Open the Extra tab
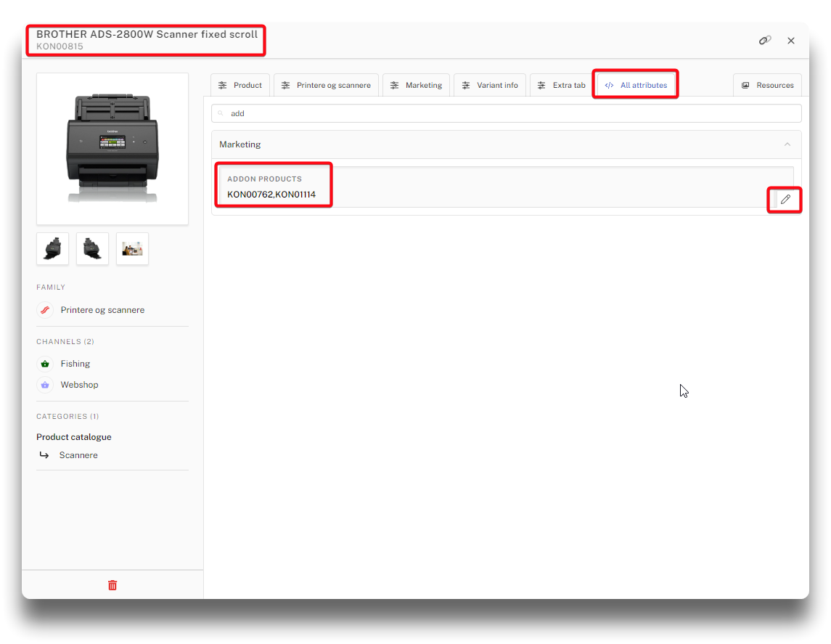Image resolution: width=831 pixels, height=644 pixels. (x=561, y=85)
